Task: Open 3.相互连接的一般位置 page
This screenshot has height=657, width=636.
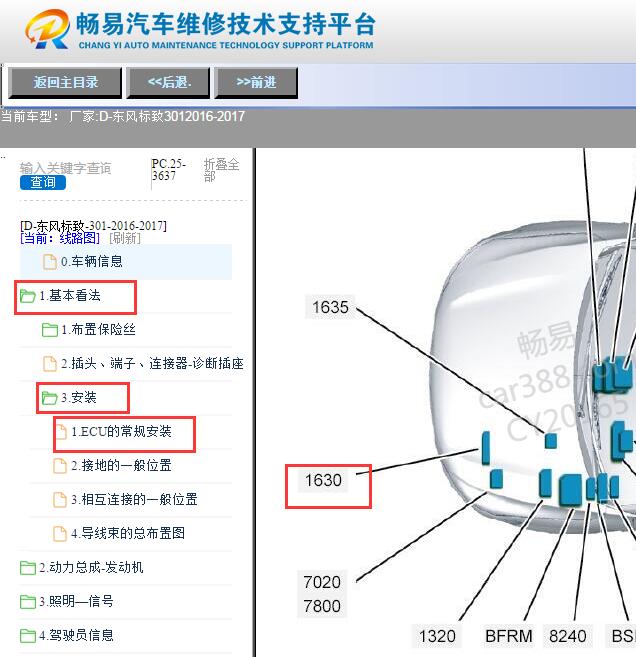Action: (134, 499)
